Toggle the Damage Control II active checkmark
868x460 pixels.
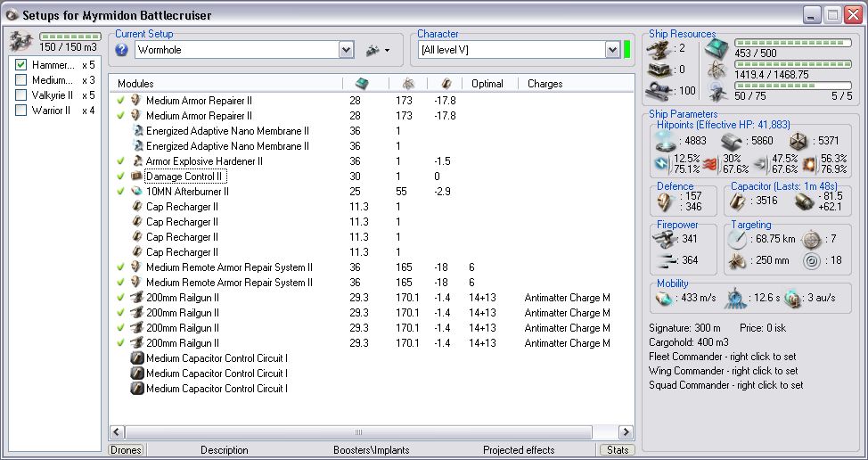click(x=120, y=176)
